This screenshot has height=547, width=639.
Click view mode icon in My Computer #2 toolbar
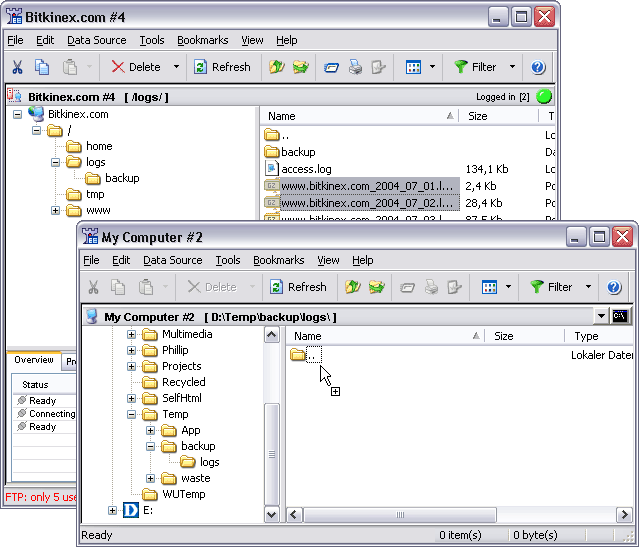click(x=489, y=287)
